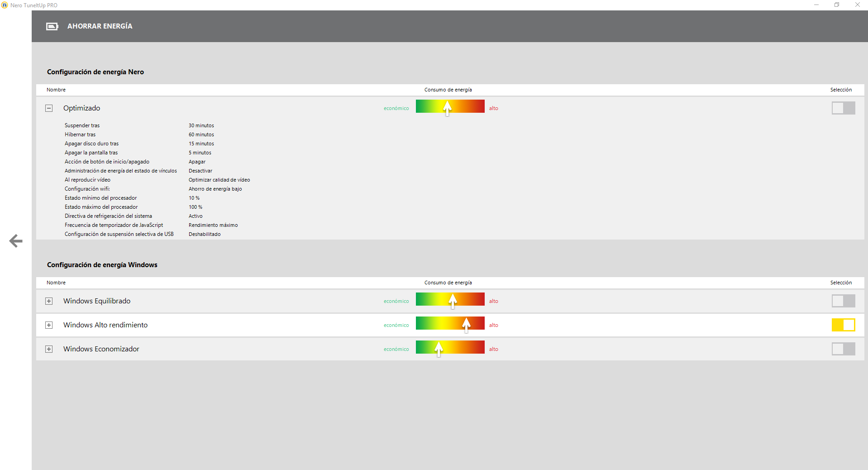Click Directiva de refrigeración del sistema row
868x470 pixels.
134,216
